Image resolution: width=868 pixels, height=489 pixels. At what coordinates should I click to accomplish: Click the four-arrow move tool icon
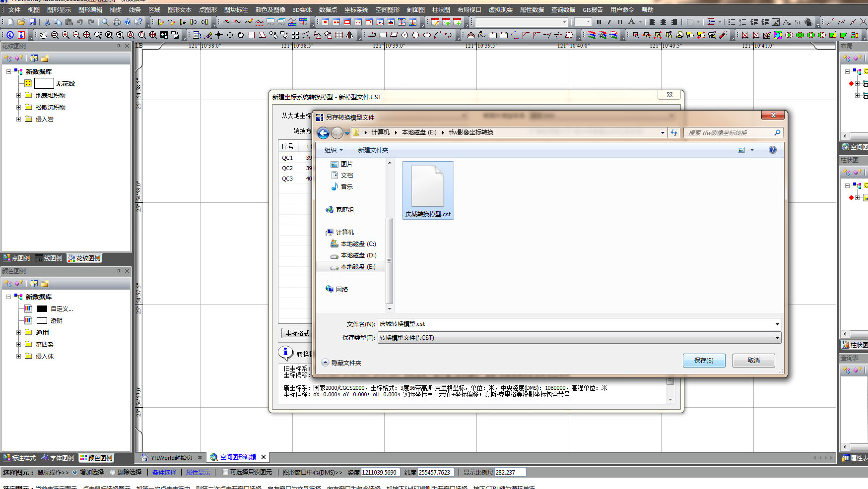tap(230, 35)
